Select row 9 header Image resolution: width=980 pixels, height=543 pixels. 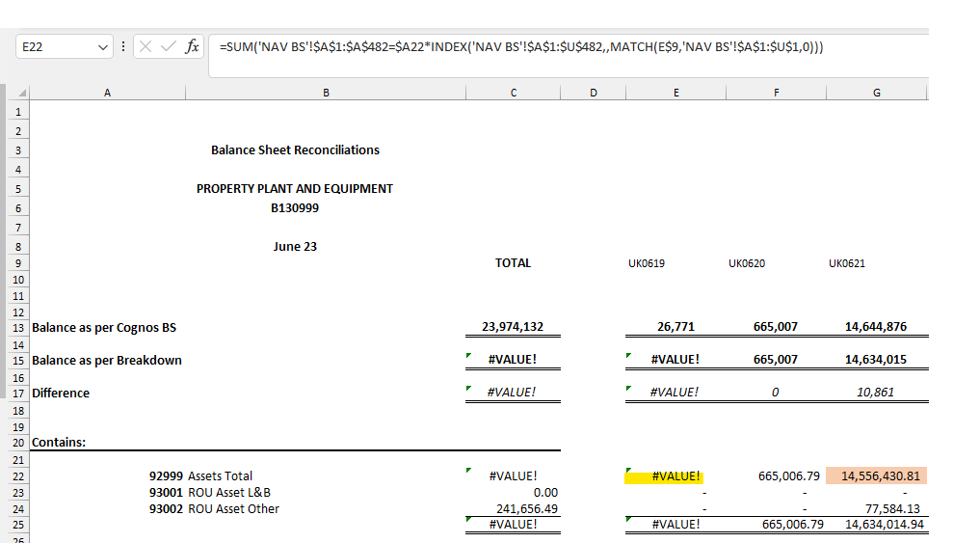(18, 263)
